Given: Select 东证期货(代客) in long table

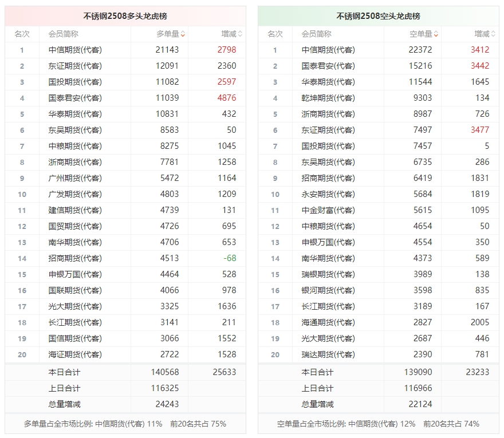Looking at the screenshot, I should (75, 66).
